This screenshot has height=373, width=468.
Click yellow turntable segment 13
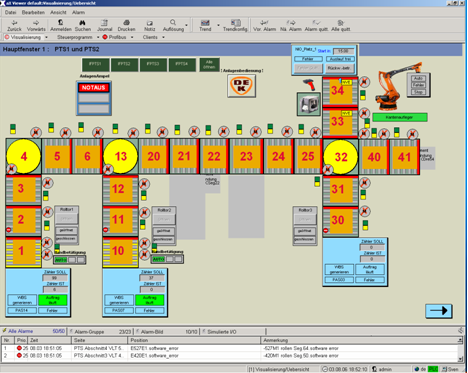tap(121, 156)
